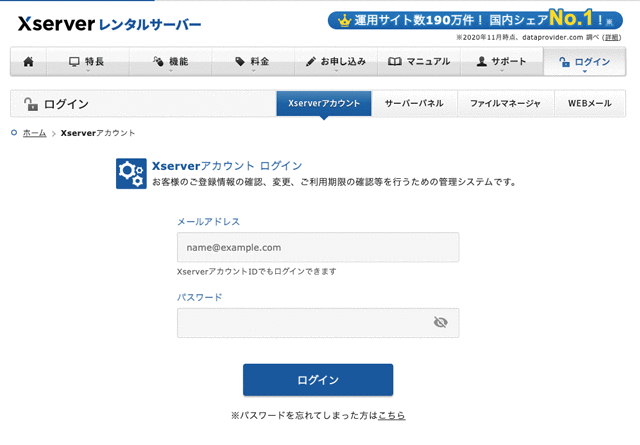Open the サポート support menu
The width and height of the screenshot is (640, 445).
(x=502, y=62)
